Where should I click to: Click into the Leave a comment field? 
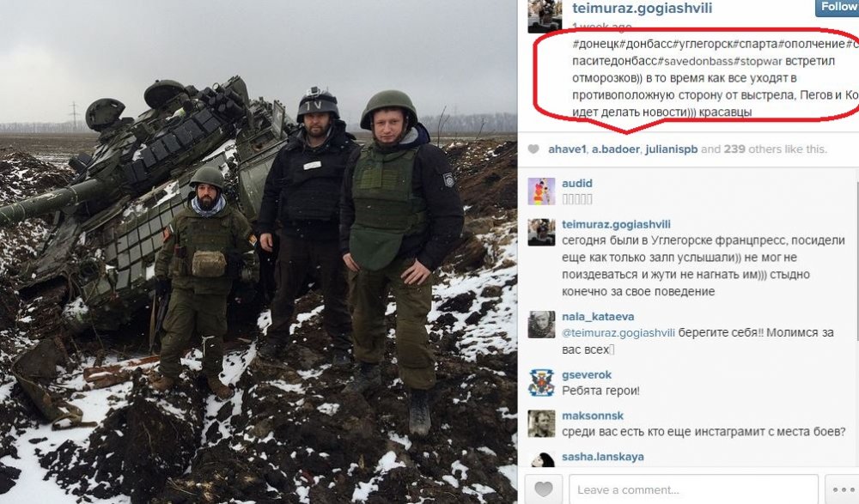pyautogui.click(x=693, y=489)
